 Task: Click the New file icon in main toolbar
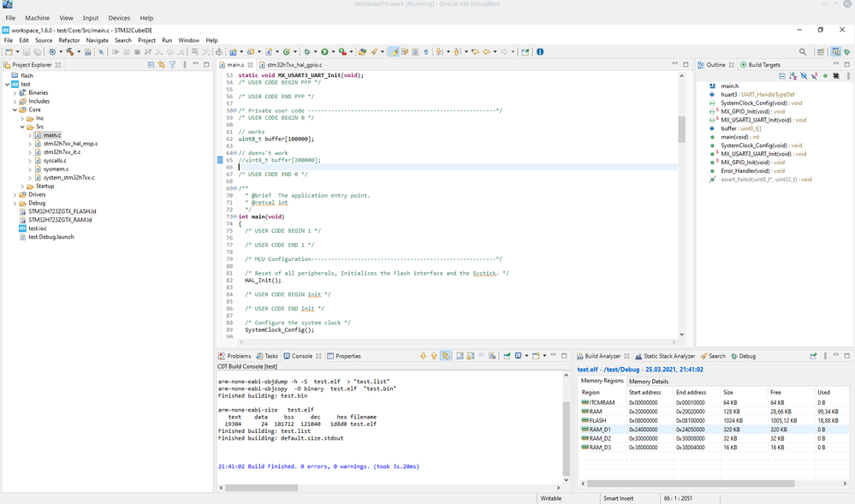pos(9,52)
